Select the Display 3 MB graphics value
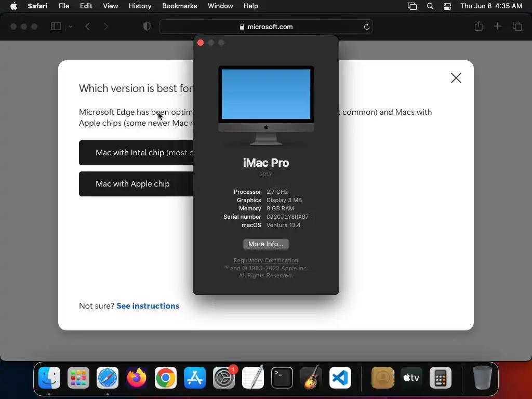The image size is (532, 399). 284,200
